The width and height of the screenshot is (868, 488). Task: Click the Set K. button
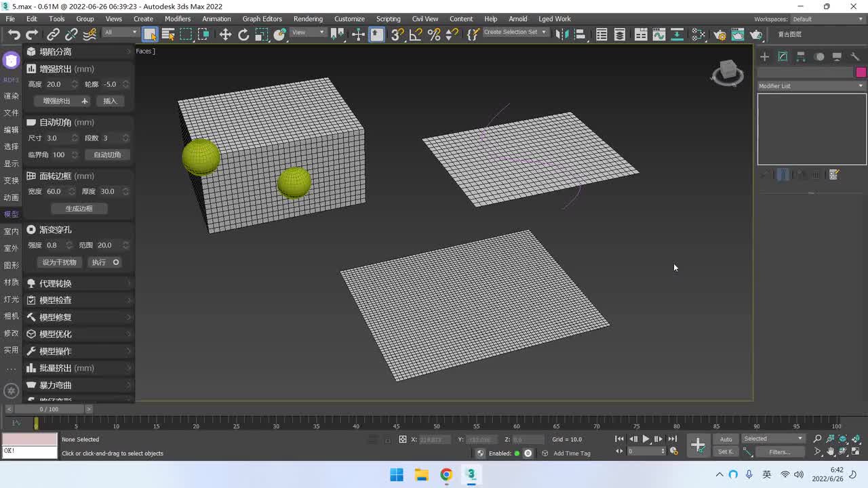point(726,451)
